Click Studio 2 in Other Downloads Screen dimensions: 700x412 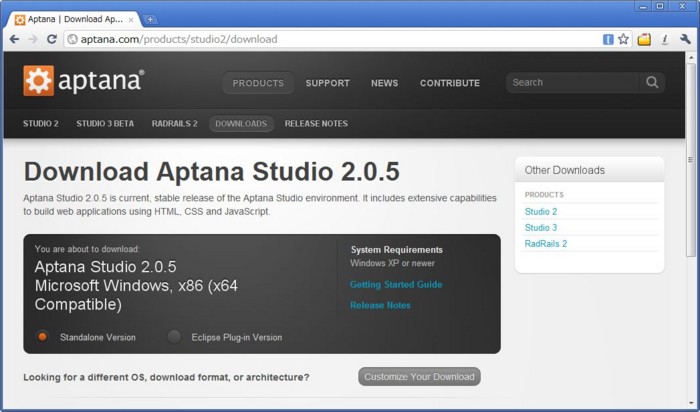(541, 212)
